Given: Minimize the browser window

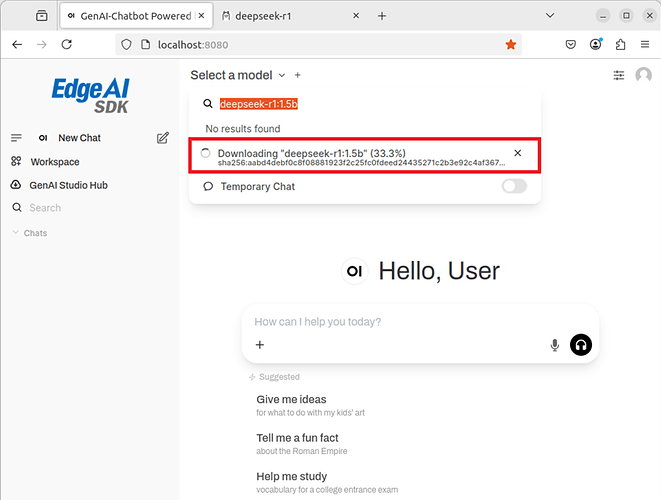Looking at the screenshot, I should tap(603, 16).
